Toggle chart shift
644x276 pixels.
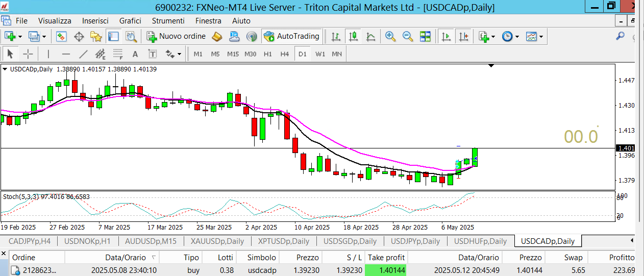463,36
